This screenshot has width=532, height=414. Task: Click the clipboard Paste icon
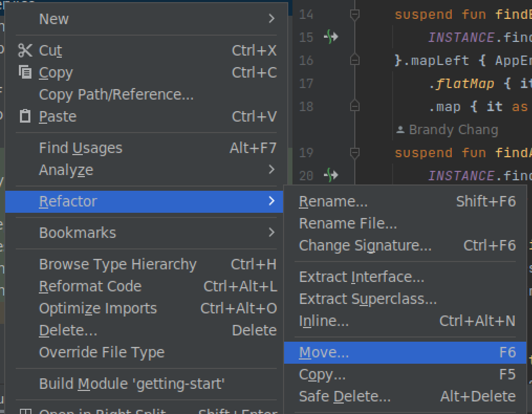tap(25, 116)
